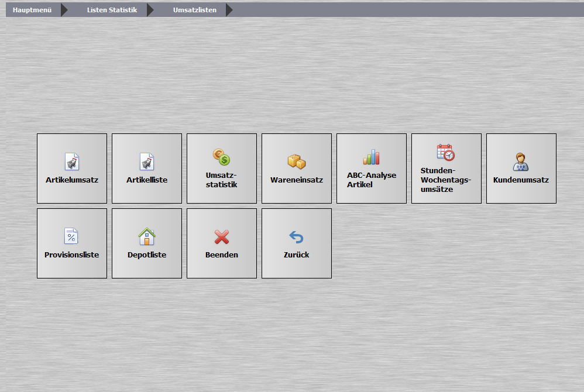Screen dimensions: 584x392
Task: Open the Depotliste house icon
Action: (147, 236)
